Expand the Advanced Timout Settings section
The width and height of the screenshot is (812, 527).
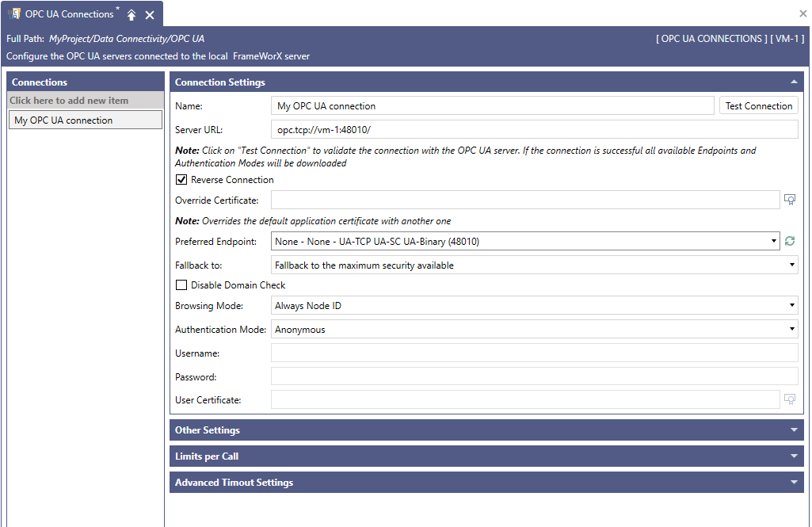pyautogui.click(x=486, y=483)
